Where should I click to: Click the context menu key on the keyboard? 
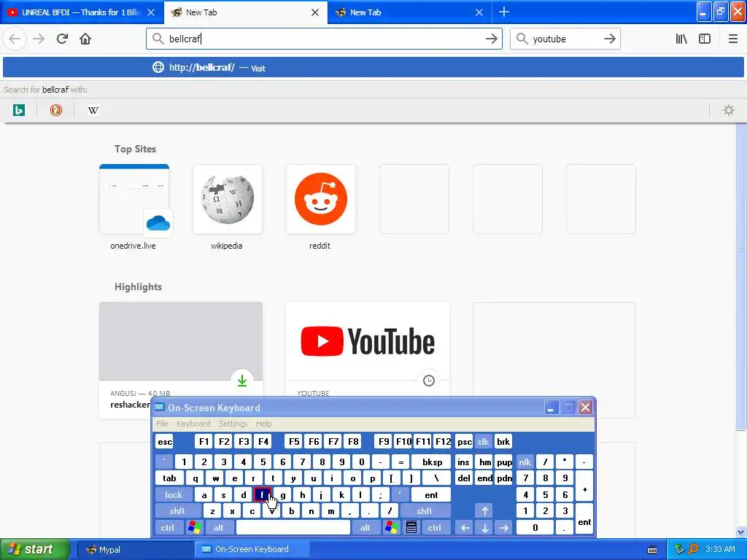[x=411, y=528]
